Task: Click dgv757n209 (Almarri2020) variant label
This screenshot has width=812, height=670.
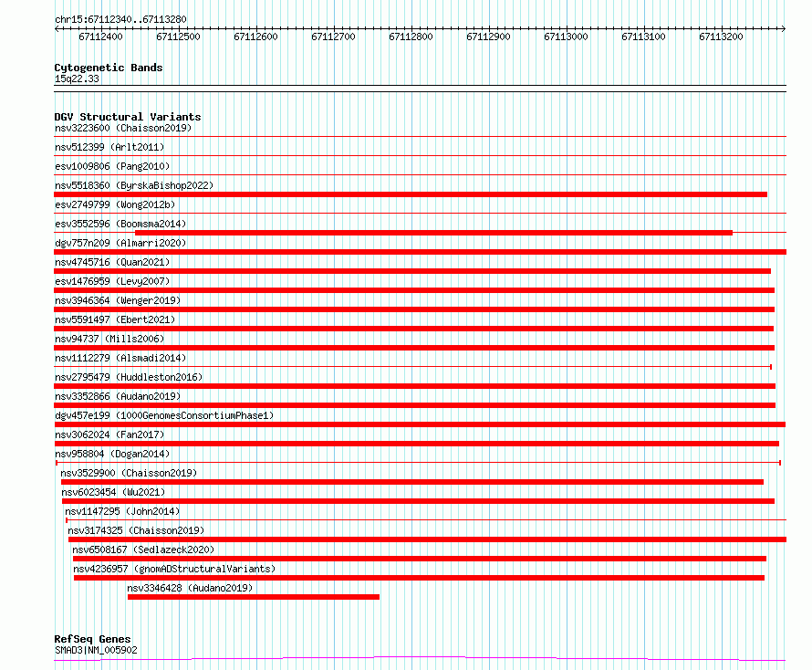Action: (x=120, y=243)
